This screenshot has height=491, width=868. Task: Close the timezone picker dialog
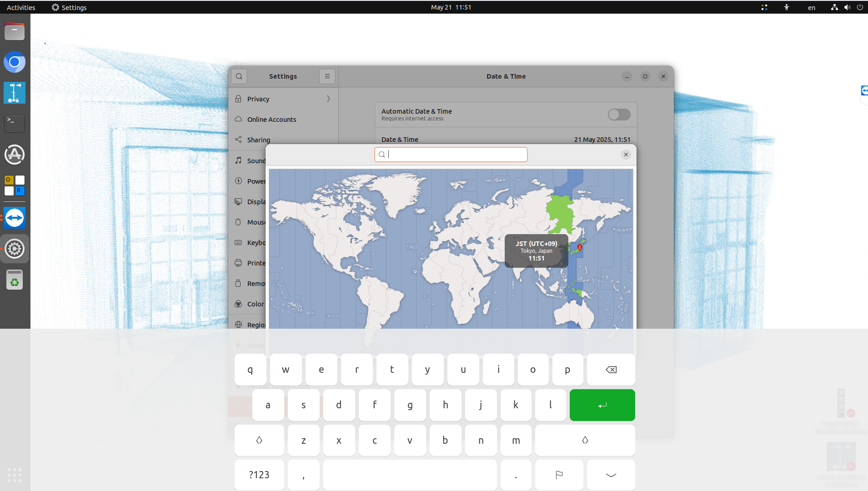pos(626,155)
